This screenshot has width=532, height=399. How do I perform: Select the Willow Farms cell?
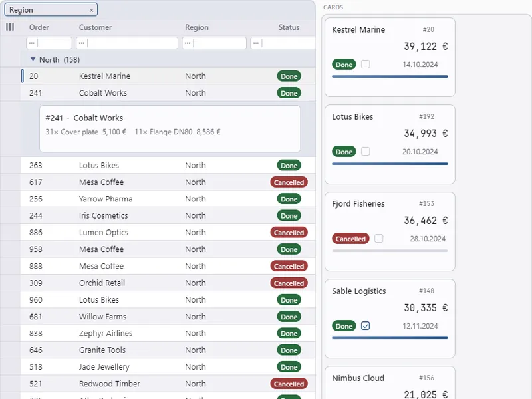tap(102, 317)
